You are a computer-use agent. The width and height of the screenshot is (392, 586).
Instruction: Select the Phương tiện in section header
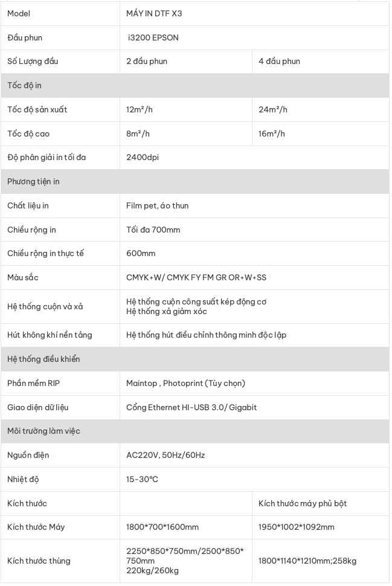click(x=194, y=182)
